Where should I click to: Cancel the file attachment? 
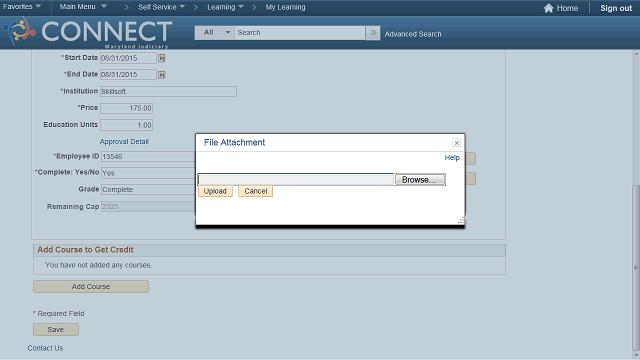[256, 191]
